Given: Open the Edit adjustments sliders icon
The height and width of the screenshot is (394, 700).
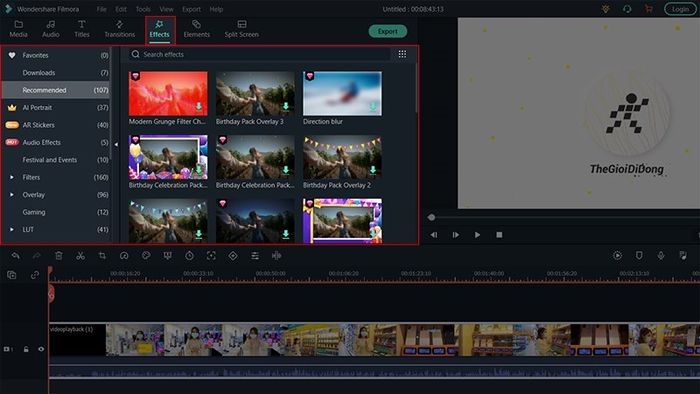Looking at the screenshot, I should (255, 256).
